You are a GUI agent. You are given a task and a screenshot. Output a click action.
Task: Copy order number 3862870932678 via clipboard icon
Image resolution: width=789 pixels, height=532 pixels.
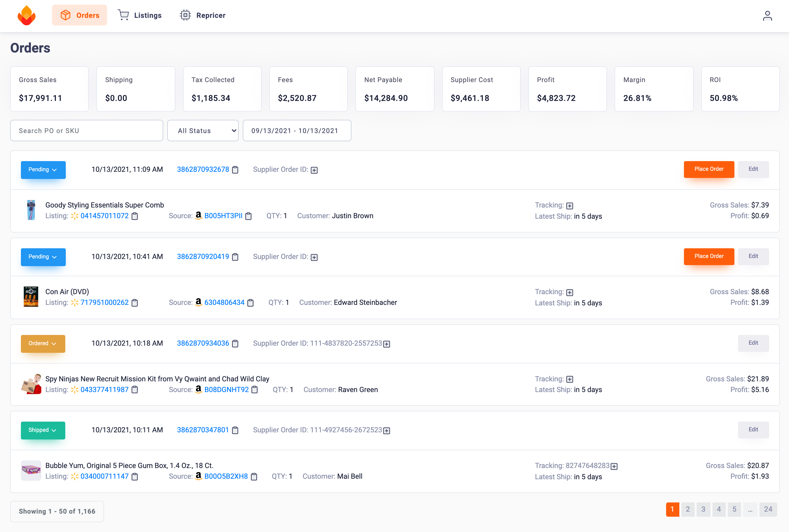[x=235, y=170]
